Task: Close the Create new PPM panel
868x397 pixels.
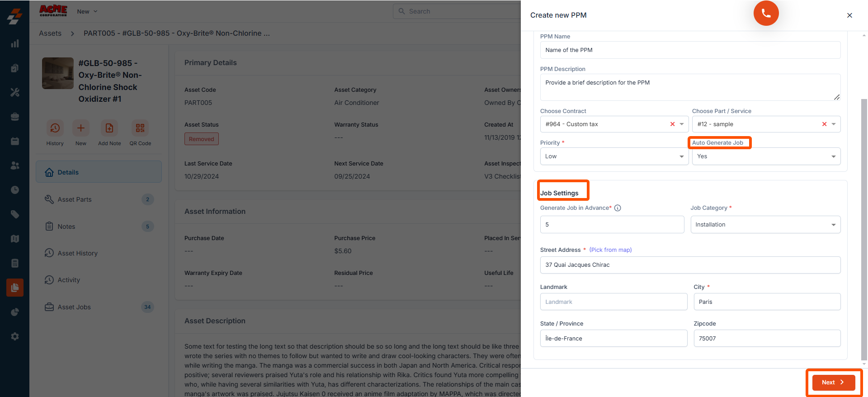Action: pos(849,15)
